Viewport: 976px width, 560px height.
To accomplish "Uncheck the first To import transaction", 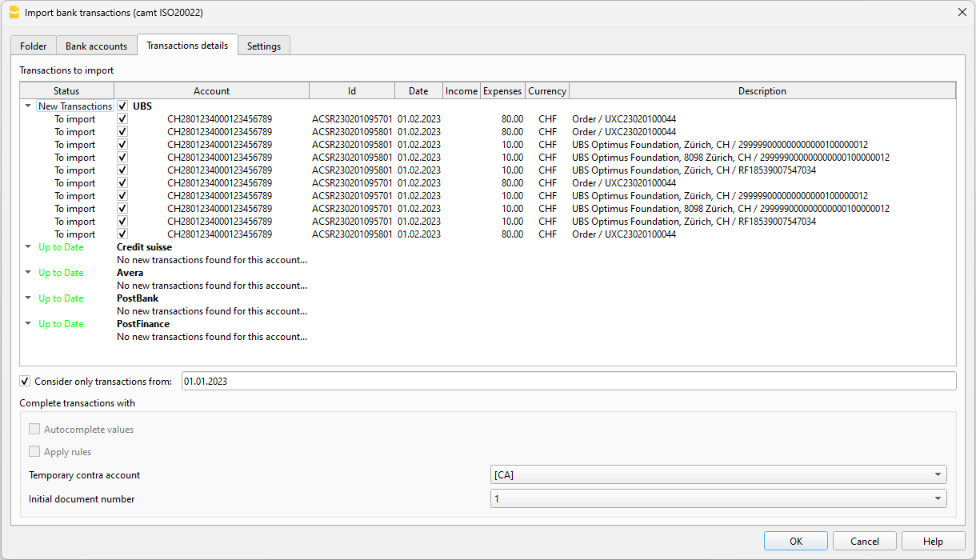I will [x=122, y=118].
